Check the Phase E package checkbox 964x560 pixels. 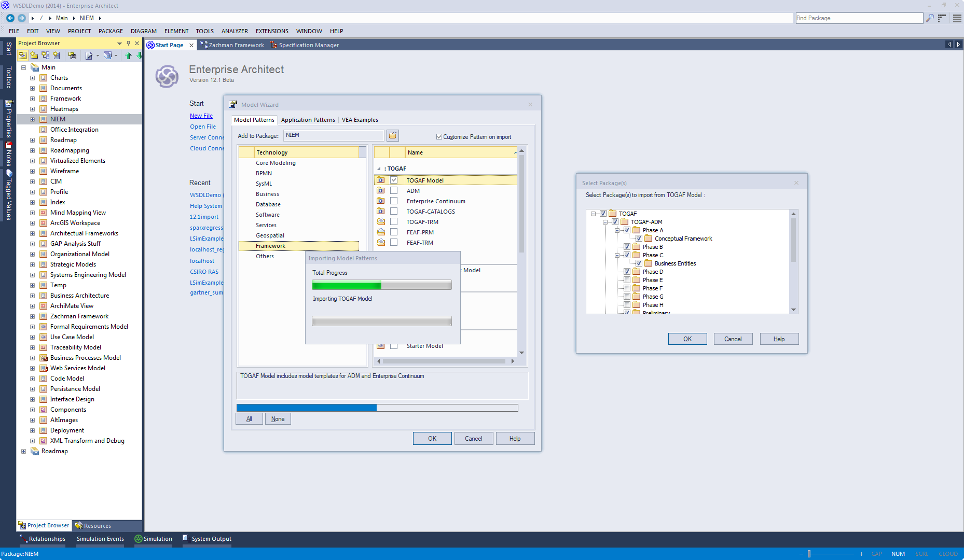[x=627, y=280]
